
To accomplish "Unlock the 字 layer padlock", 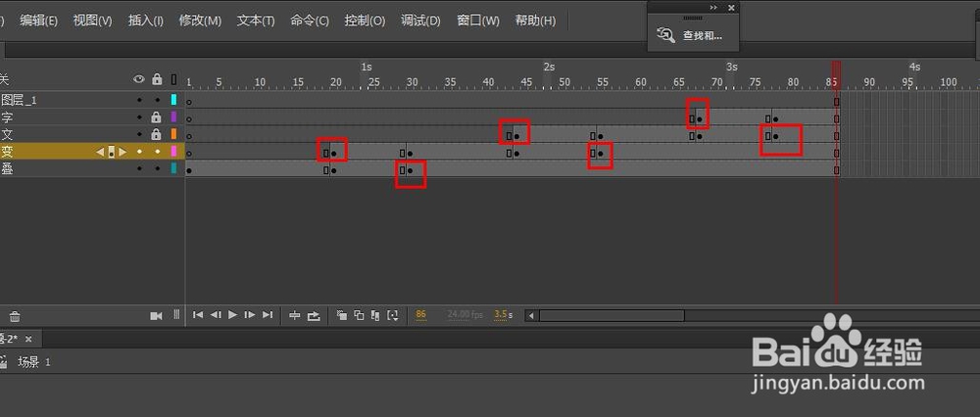I will pyautogui.click(x=156, y=116).
